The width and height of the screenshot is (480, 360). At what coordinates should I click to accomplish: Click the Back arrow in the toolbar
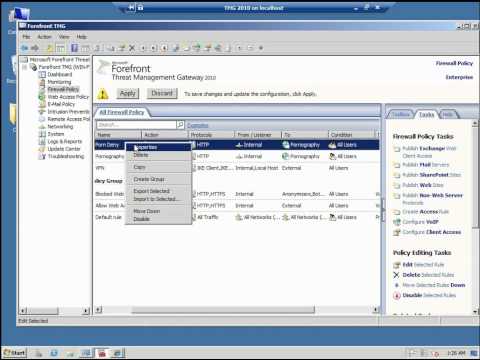point(24,48)
